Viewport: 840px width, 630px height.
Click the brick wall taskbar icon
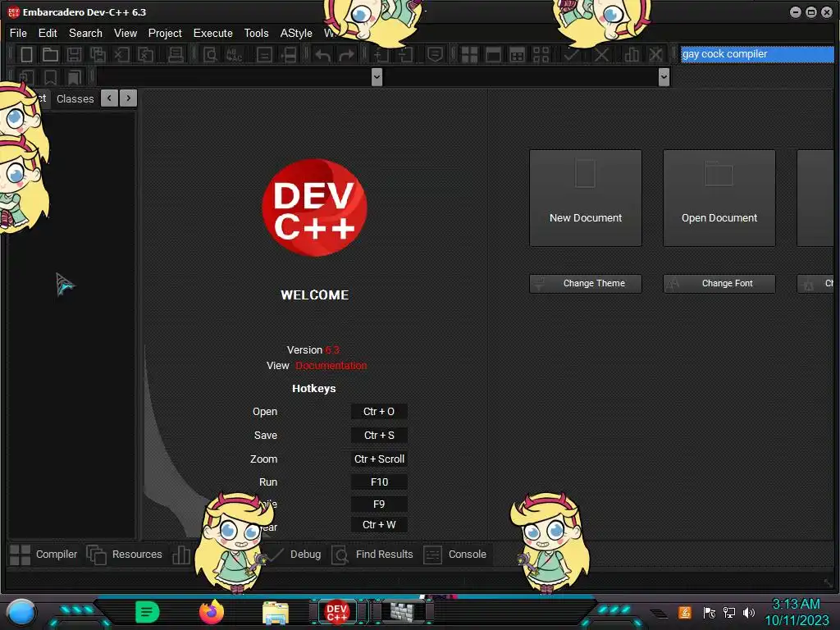[x=403, y=611]
